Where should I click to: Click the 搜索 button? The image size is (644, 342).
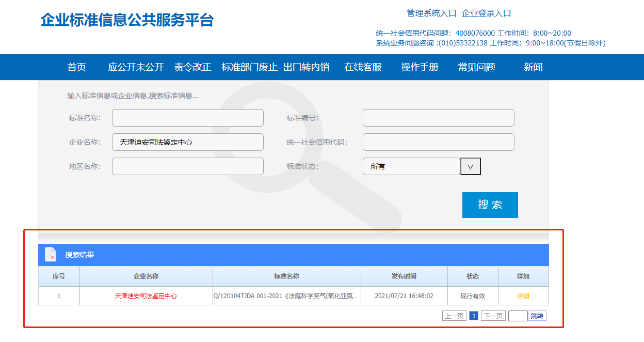pyautogui.click(x=490, y=205)
